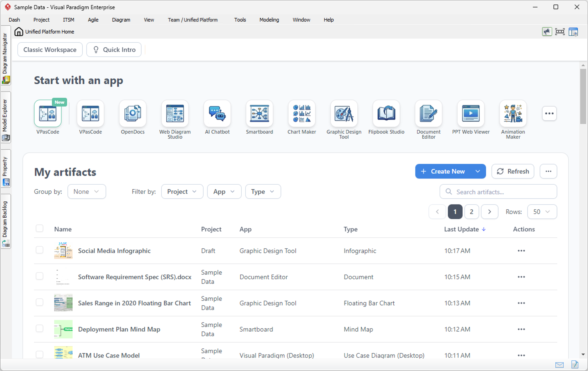Image resolution: width=588 pixels, height=371 pixels.
Task: Launch PPT Web Viewer app
Action: point(471,114)
